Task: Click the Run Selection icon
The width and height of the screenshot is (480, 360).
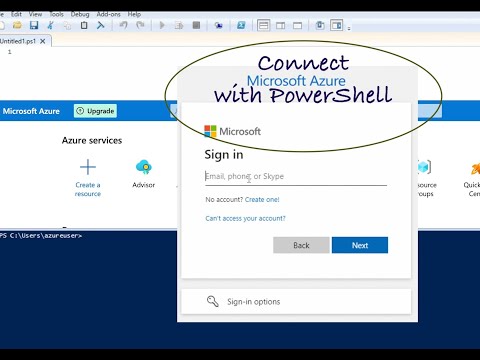Action: tap(179, 25)
